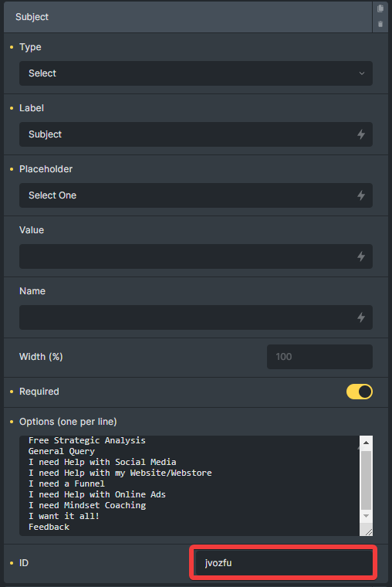Collapse the Subject field header
The image size is (392, 587).
click(x=188, y=17)
